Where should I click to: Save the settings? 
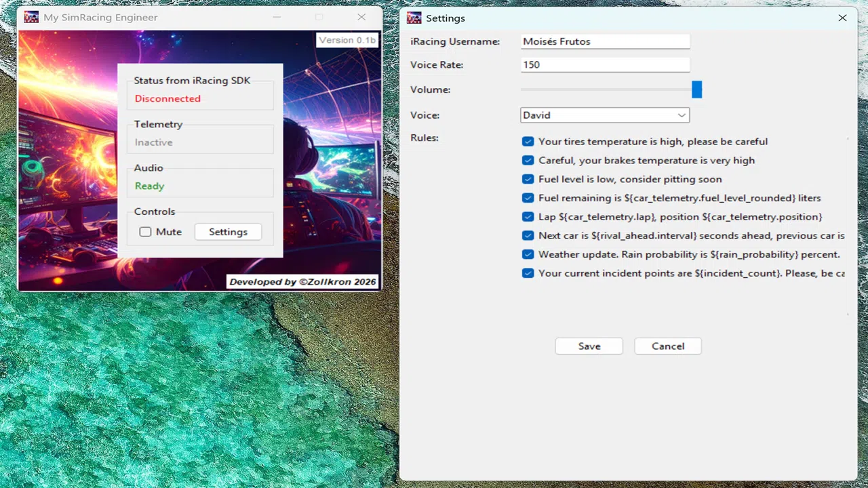pos(589,346)
